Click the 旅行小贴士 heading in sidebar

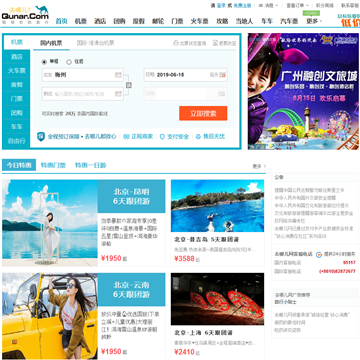(285, 302)
